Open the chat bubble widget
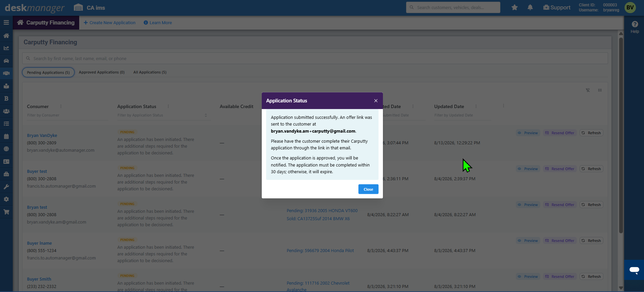The height and width of the screenshot is (292, 644). pyautogui.click(x=634, y=270)
